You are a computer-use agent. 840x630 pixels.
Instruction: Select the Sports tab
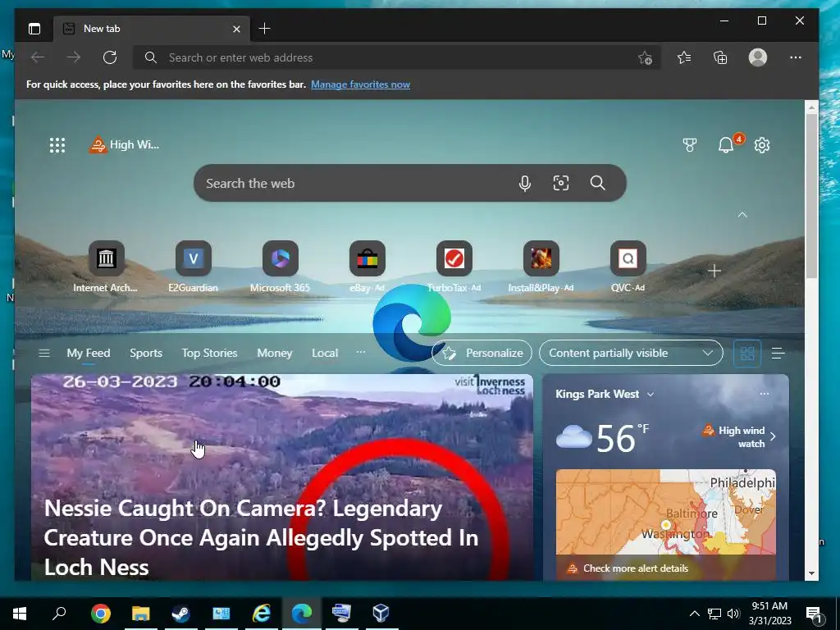click(x=146, y=353)
